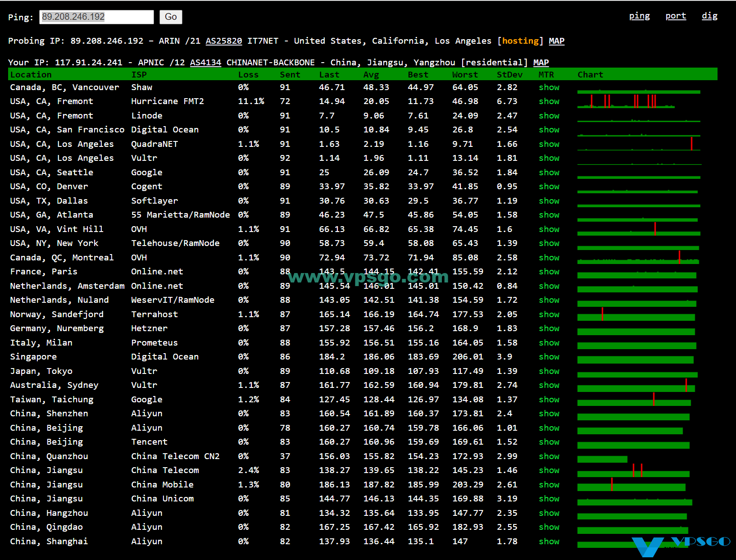The image size is (736, 560).
Task: Show MTR for Jiangsu China Mobile
Action: [549, 485]
